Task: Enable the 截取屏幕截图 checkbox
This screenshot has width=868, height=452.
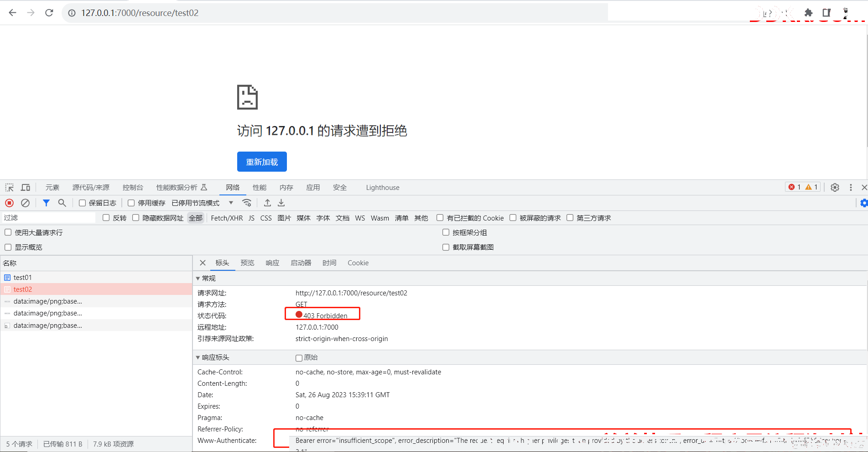Action: click(x=446, y=247)
